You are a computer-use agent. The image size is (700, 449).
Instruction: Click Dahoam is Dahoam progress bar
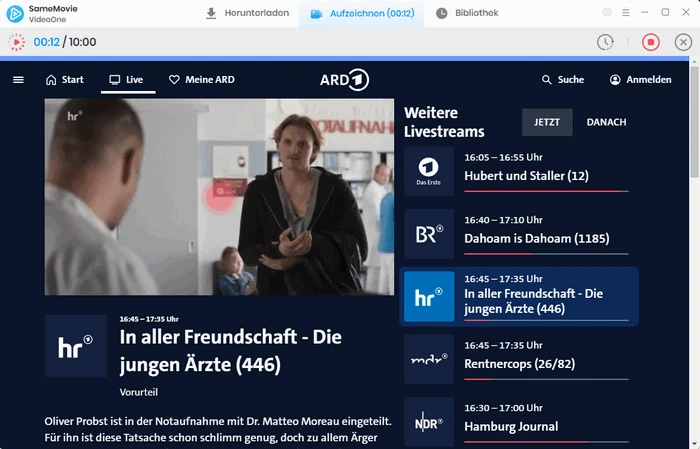[x=546, y=254]
